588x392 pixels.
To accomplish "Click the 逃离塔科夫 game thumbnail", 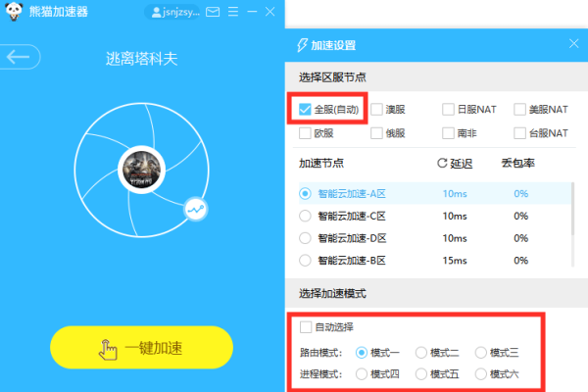I will pos(141,170).
